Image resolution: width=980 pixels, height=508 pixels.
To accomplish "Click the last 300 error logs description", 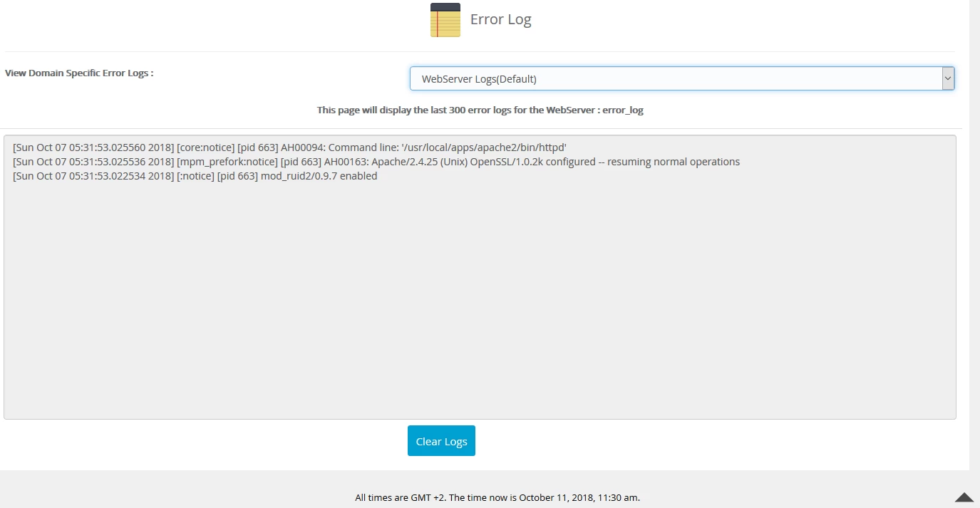I will 480,110.
